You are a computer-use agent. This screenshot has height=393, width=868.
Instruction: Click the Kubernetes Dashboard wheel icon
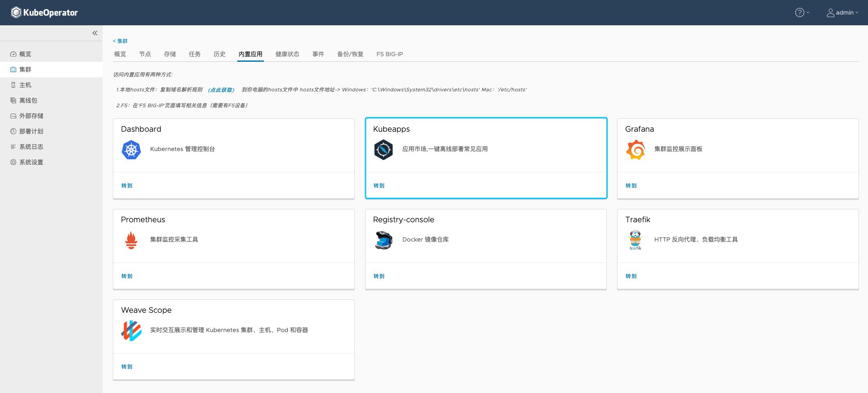click(131, 150)
